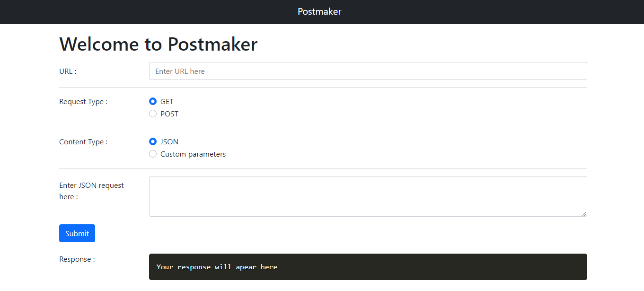The image size is (644, 291).
Task: Click the Postmaker brand in navbar
Action: (x=319, y=11)
